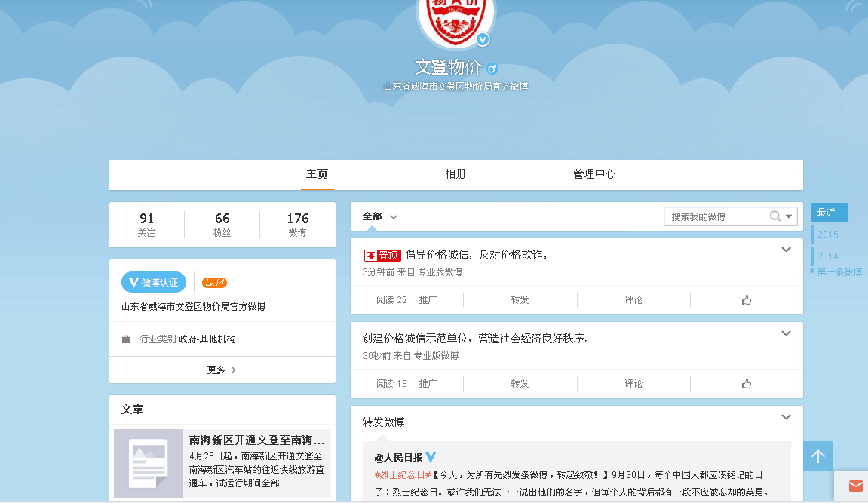The image size is (868, 503).
Task: Open the 管理中心 tab
Action: click(x=594, y=174)
